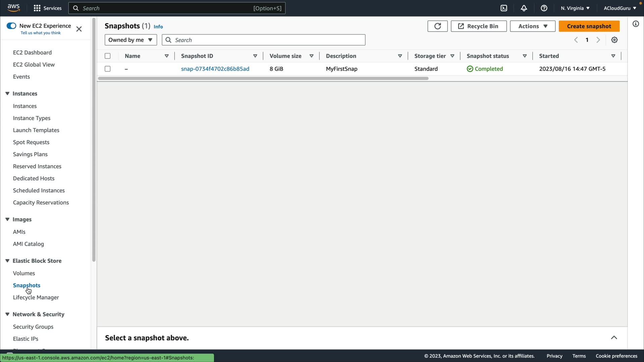
Task: Click the Create snapshot button
Action: coord(589,26)
